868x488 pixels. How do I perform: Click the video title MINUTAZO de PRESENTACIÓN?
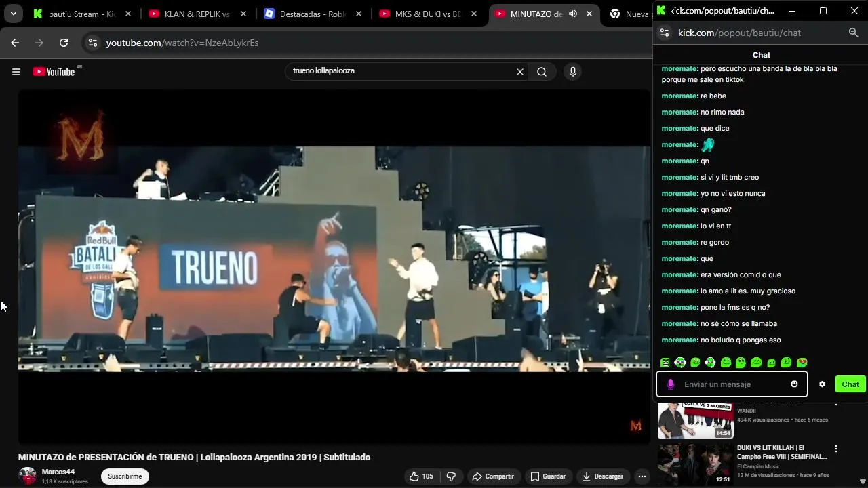click(x=194, y=457)
